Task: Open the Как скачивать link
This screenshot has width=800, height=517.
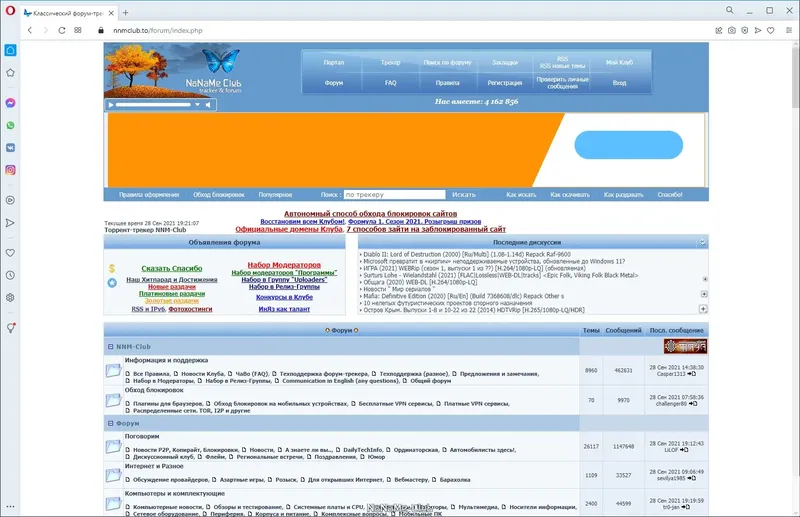Action: pos(570,194)
